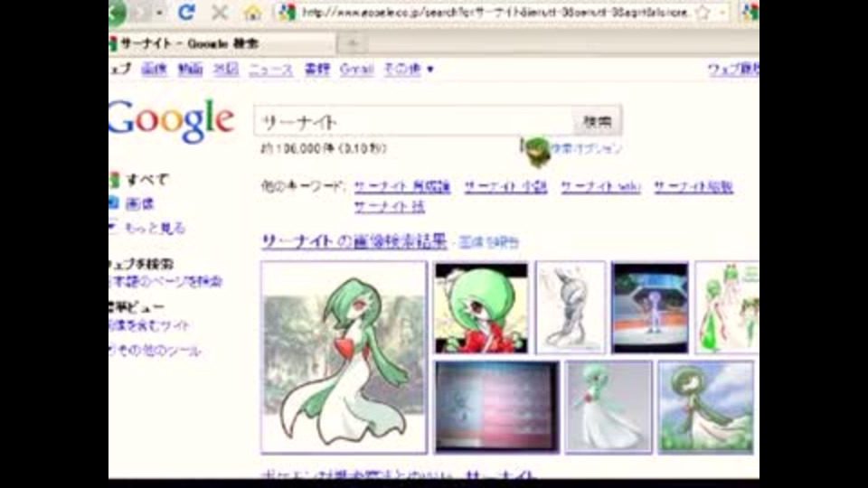Image resolution: width=868 pixels, height=488 pixels.
Task: Open the 動画 link in the top navigation
Action: point(190,70)
